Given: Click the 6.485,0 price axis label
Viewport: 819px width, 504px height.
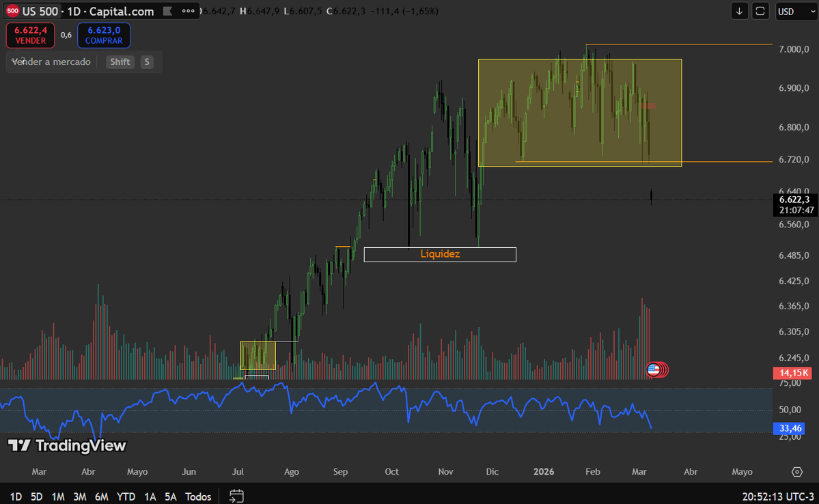Looking at the screenshot, I should pyautogui.click(x=794, y=255).
